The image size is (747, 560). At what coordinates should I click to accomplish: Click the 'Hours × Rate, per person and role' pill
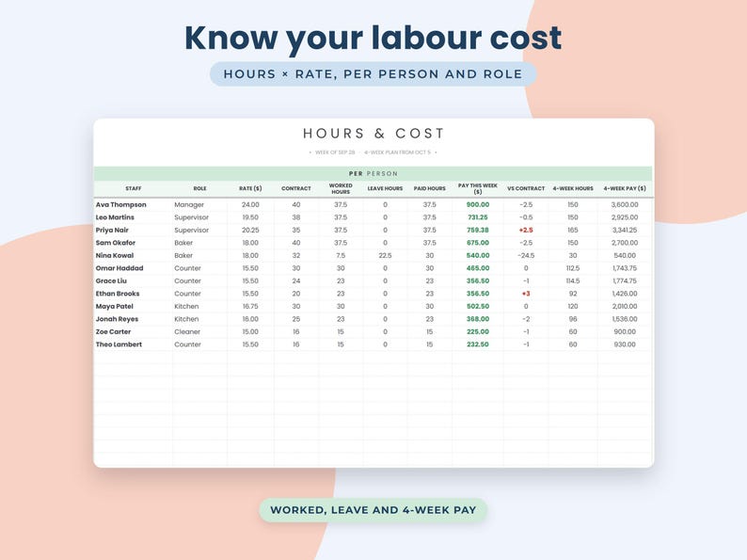[x=373, y=73]
